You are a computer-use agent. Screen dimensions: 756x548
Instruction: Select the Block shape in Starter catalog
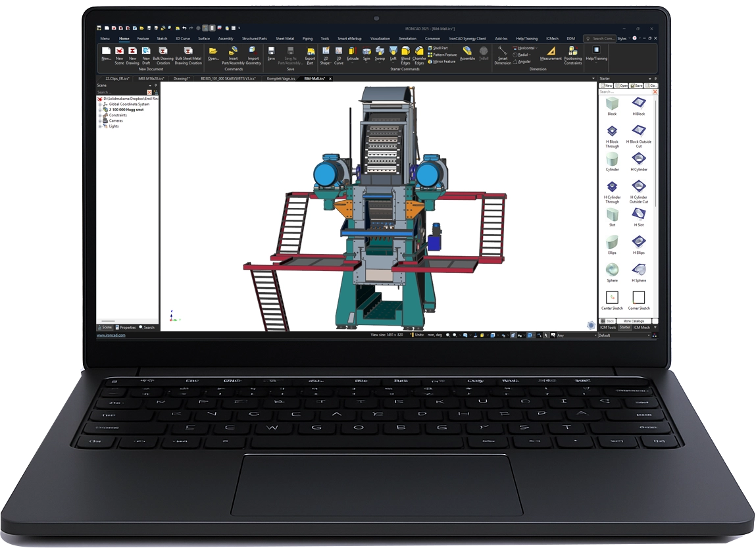pyautogui.click(x=612, y=104)
